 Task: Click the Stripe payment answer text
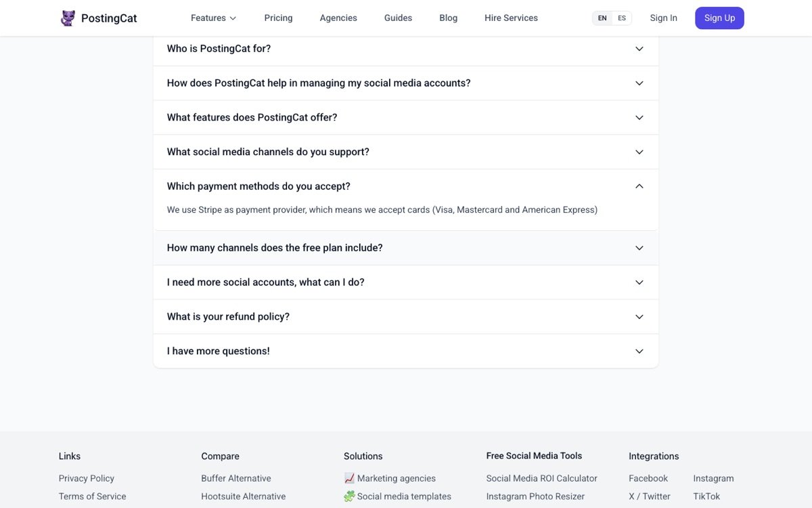[x=382, y=210]
